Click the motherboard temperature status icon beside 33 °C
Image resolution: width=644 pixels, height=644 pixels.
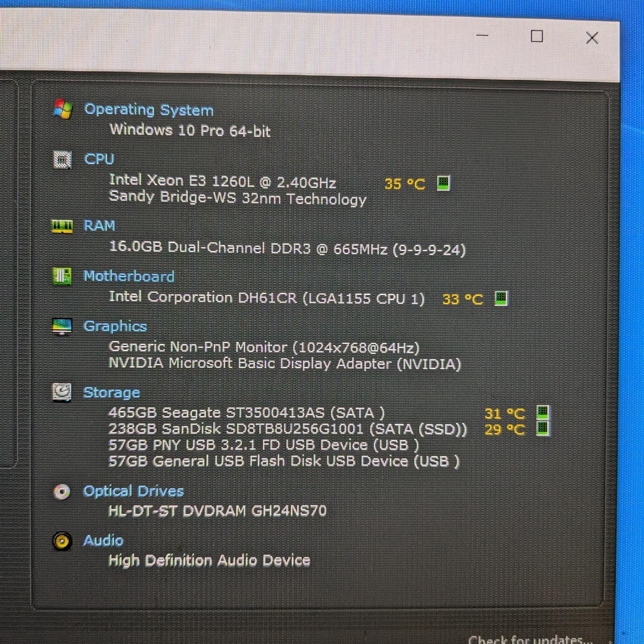click(501, 298)
